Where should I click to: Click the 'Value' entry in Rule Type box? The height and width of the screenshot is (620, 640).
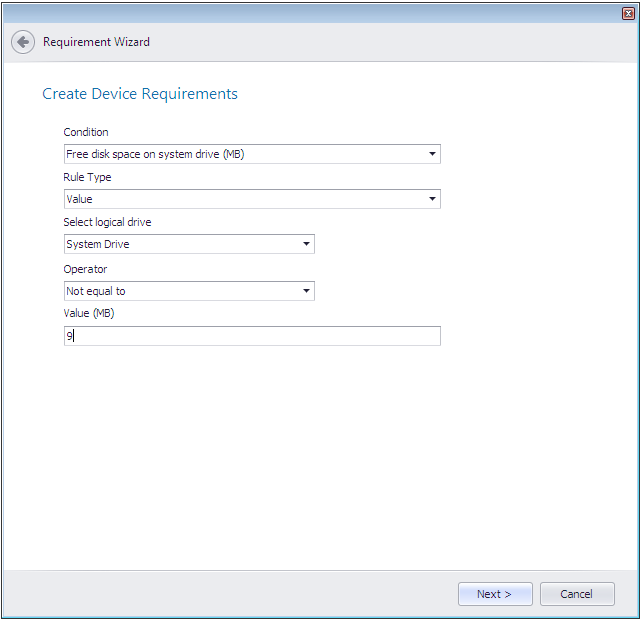pos(79,199)
